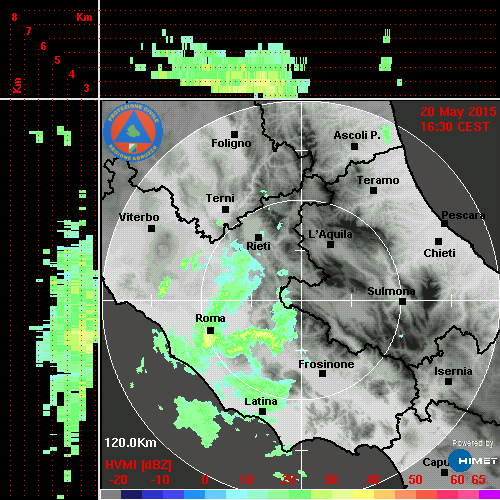This screenshot has height=500, width=500.
Task: Click the 50 dBZ scale value
Action: [415, 480]
